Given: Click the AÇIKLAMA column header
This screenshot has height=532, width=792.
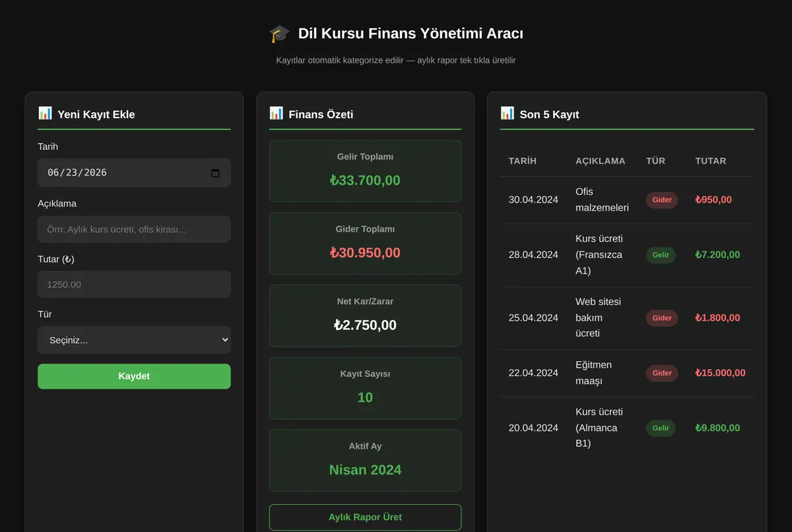Looking at the screenshot, I should pos(600,161).
